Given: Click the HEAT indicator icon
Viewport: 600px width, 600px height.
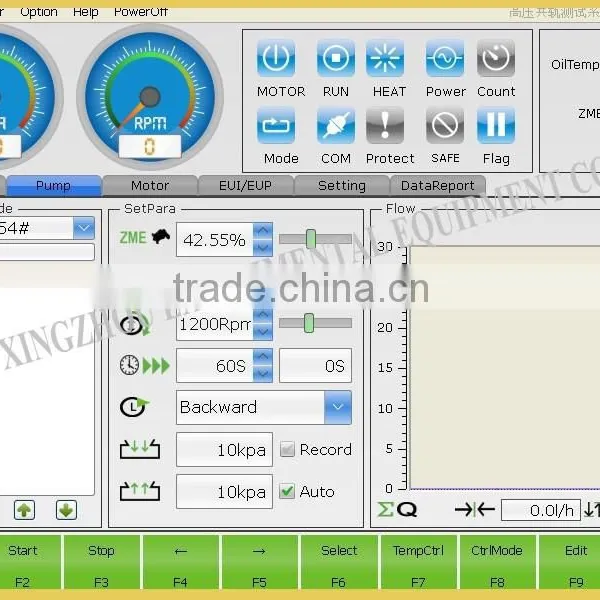Looking at the screenshot, I should tap(385, 58).
